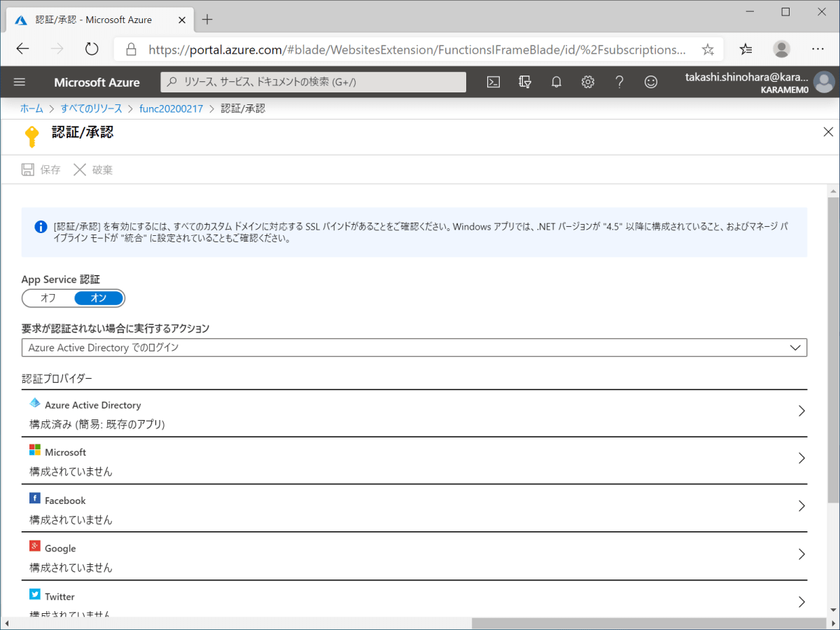Click the Twitter provider name
The width and height of the screenshot is (840, 630).
59,597
